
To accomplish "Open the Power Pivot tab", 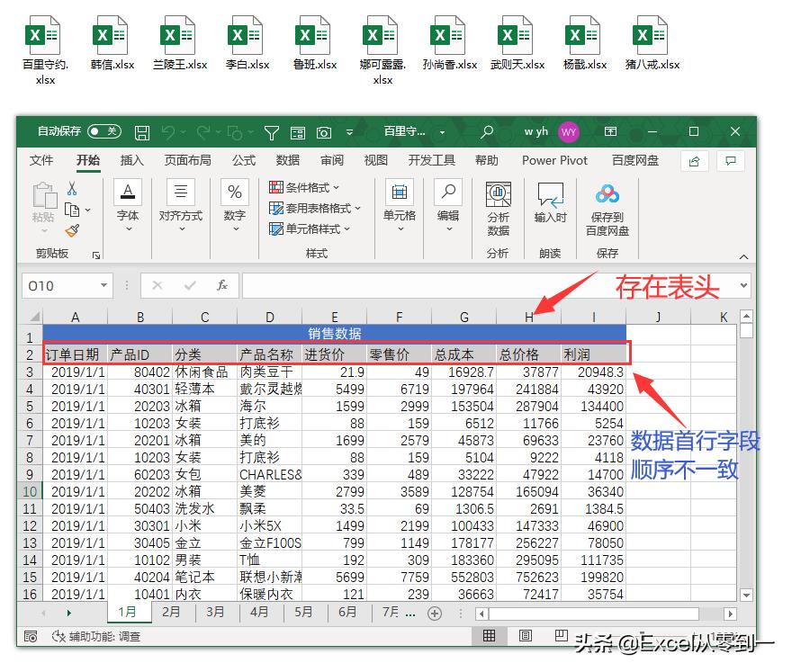I will (x=554, y=160).
